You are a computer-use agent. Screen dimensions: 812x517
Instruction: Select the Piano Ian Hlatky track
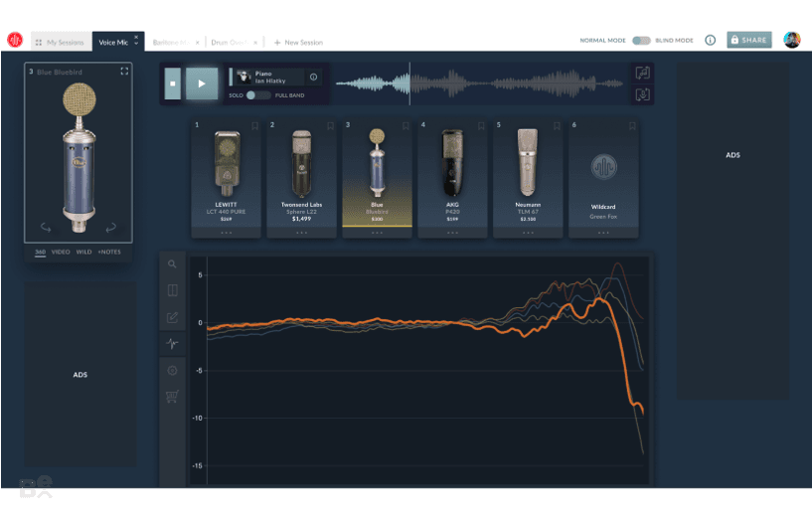pyautogui.click(x=269, y=78)
